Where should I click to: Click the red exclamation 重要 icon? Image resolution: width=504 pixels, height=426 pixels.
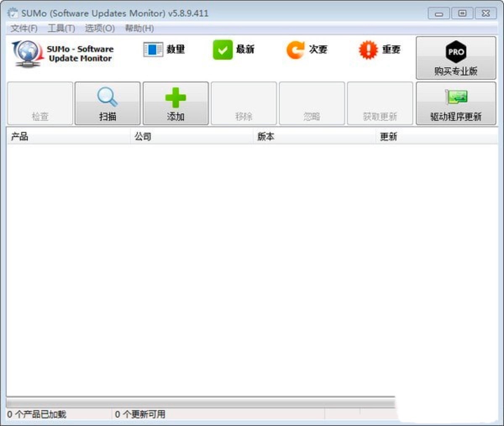(x=368, y=50)
